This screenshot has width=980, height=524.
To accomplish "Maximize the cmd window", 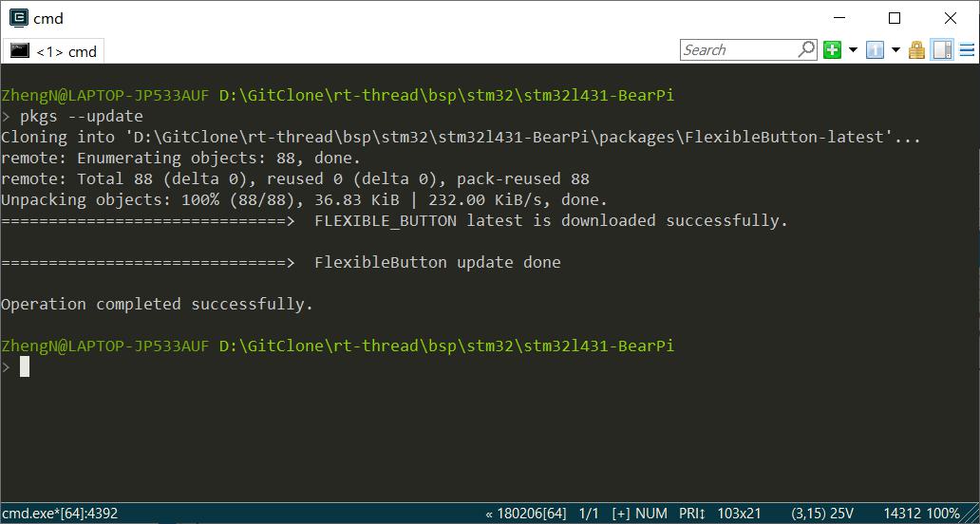I will [x=895, y=18].
